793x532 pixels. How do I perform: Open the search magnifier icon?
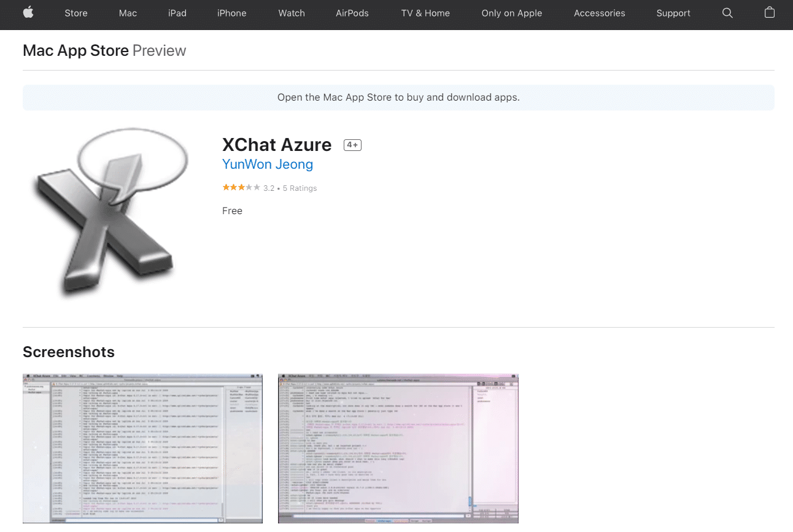pos(727,13)
